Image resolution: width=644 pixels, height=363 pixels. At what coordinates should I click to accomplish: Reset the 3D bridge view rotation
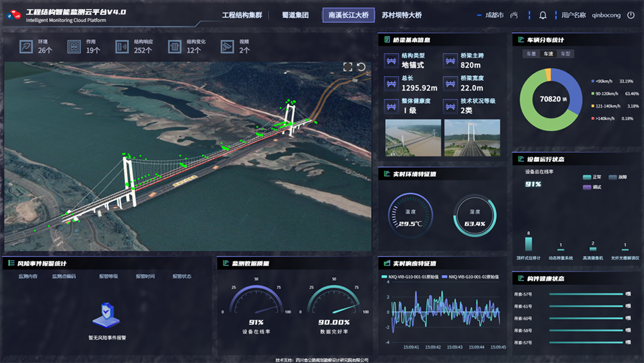(x=361, y=67)
